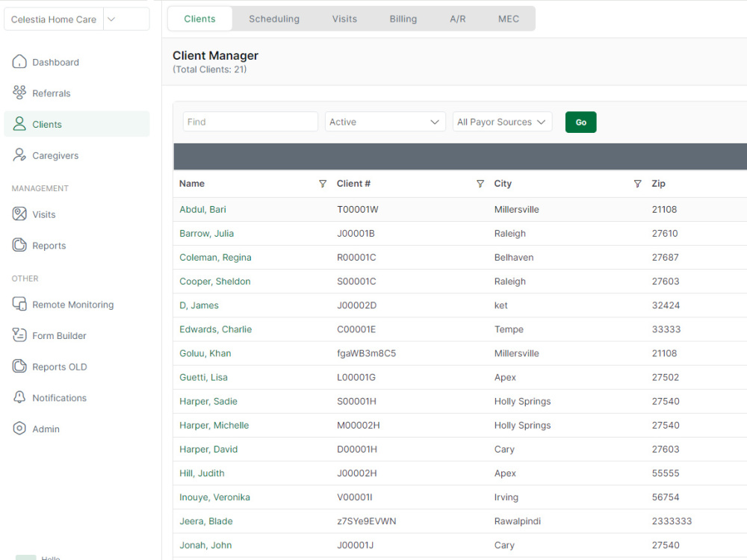The width and height of the screenshot is (747, 560).
Task: Click the Reports OLD icon
Action: point(19,366)
